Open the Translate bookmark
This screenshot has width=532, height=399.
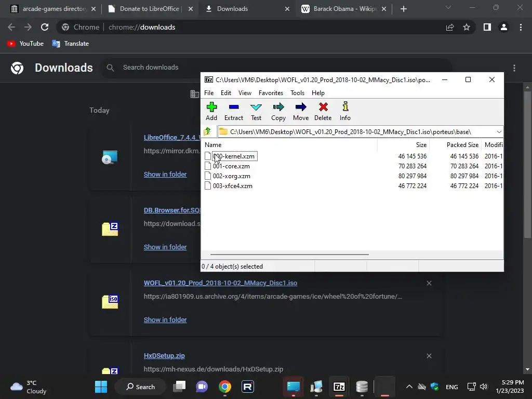pos(71,44)
